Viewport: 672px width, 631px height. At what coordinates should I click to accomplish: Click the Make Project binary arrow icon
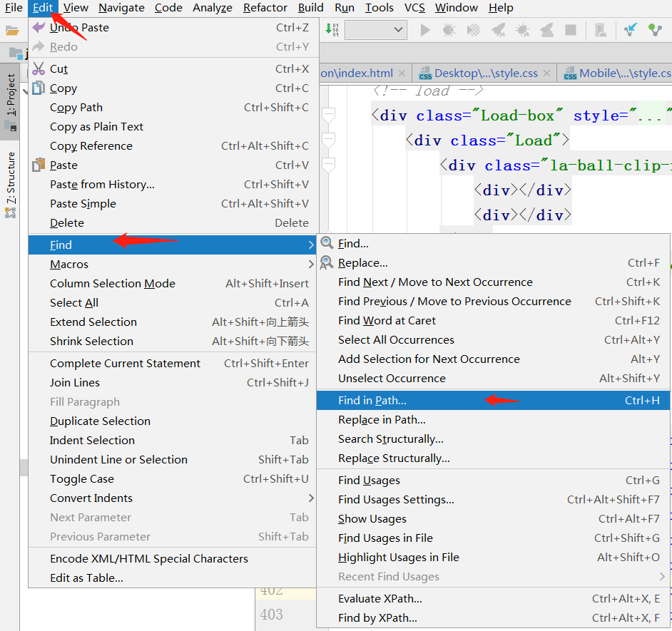point(332,30)
